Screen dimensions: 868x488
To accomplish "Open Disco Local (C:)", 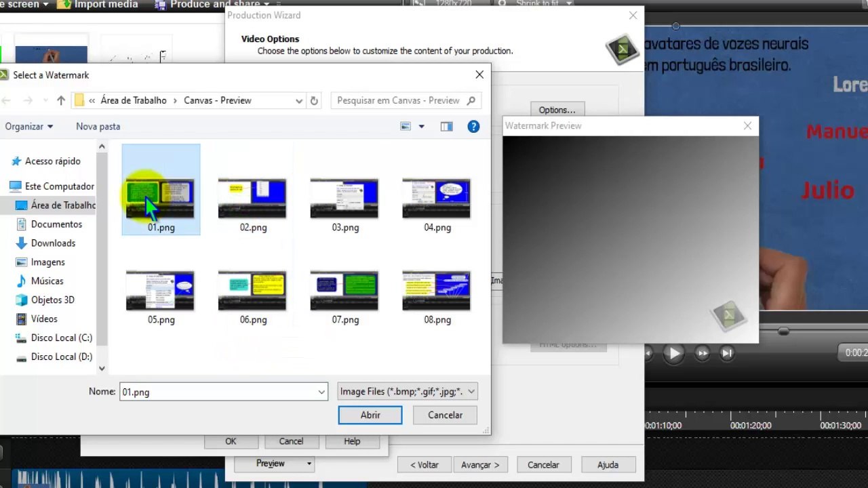I will coord(54,338).
